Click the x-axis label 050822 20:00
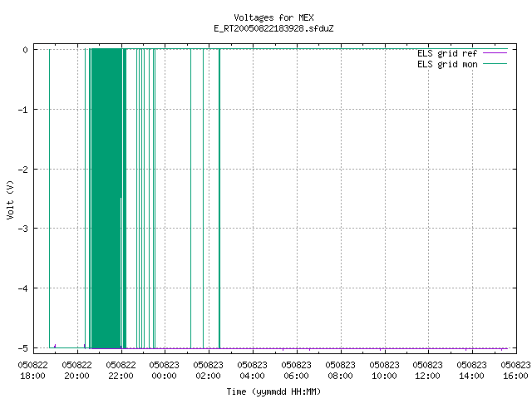 coord(77,371)
